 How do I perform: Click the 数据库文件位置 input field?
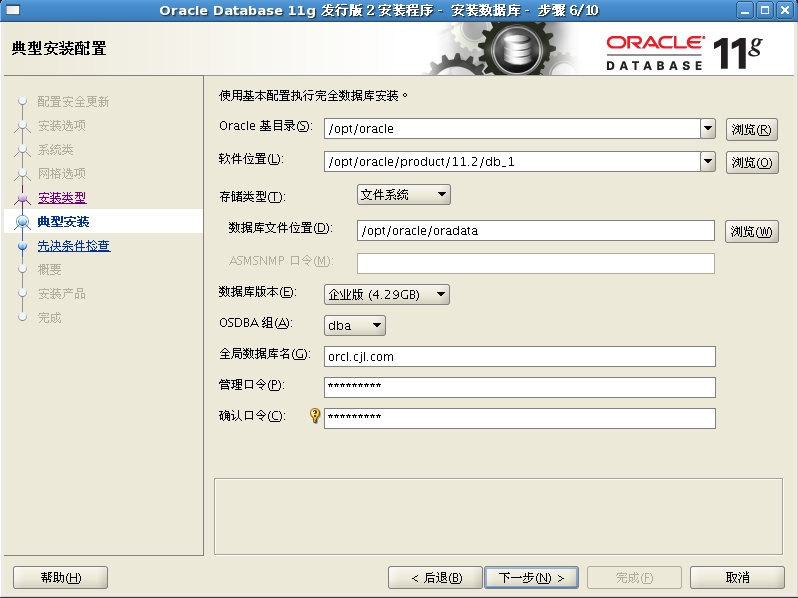[x=536, y=231]
